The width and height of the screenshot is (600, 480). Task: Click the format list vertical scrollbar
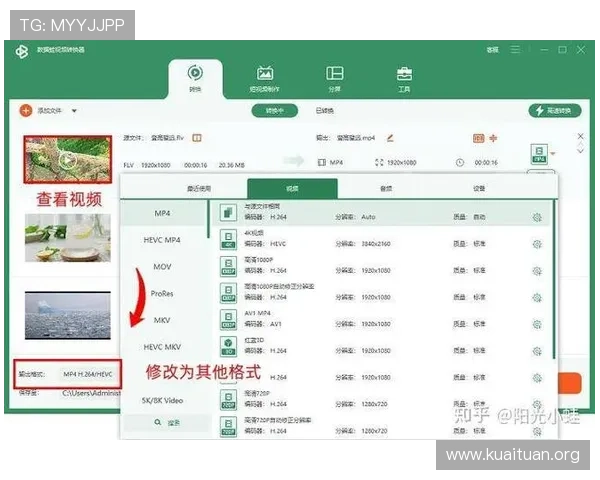tap(209, 219)
